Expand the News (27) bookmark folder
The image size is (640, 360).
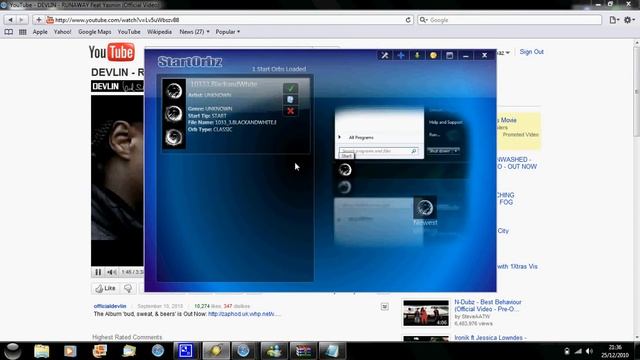coord(194,31)
